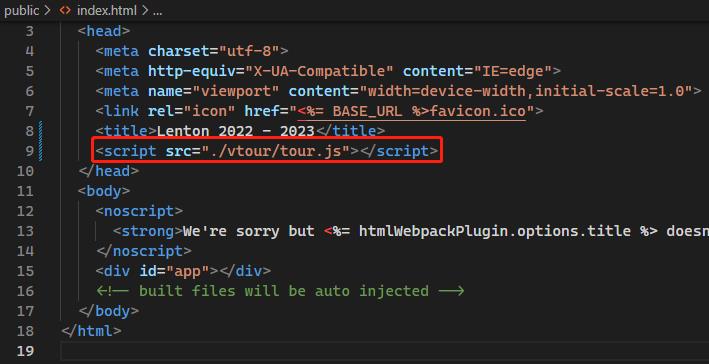This screenshot has height=364, width=709.
Task: Click line number 17 in the gutter
Action: (x=25, y=311)
